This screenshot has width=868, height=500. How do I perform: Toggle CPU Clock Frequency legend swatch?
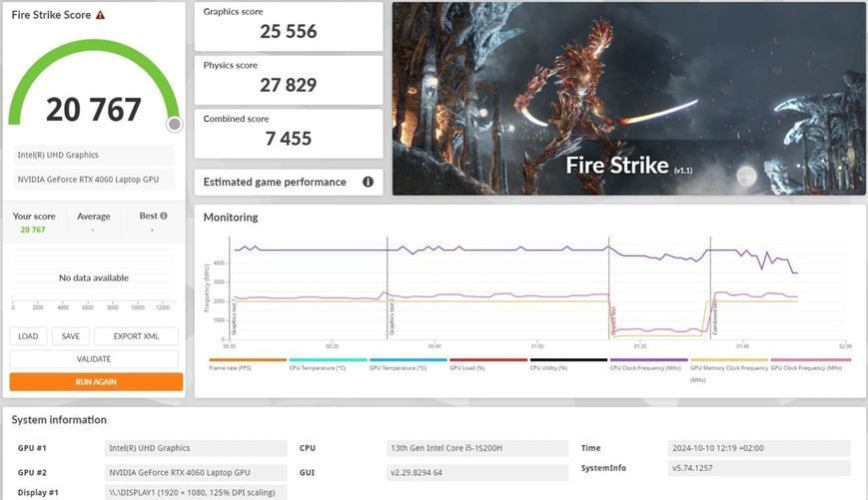[649, 360]
